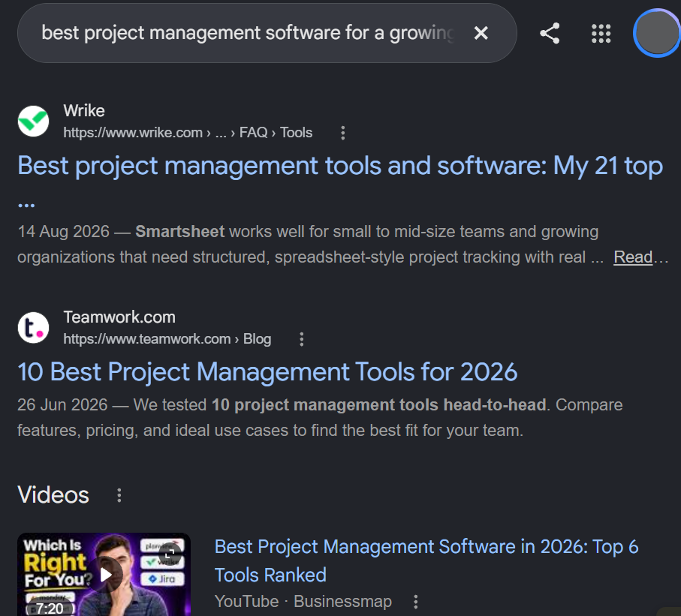The width and height of the screenshot is (681, 616).
Task: Open the account profile avatar
Action: coord(657,33)
